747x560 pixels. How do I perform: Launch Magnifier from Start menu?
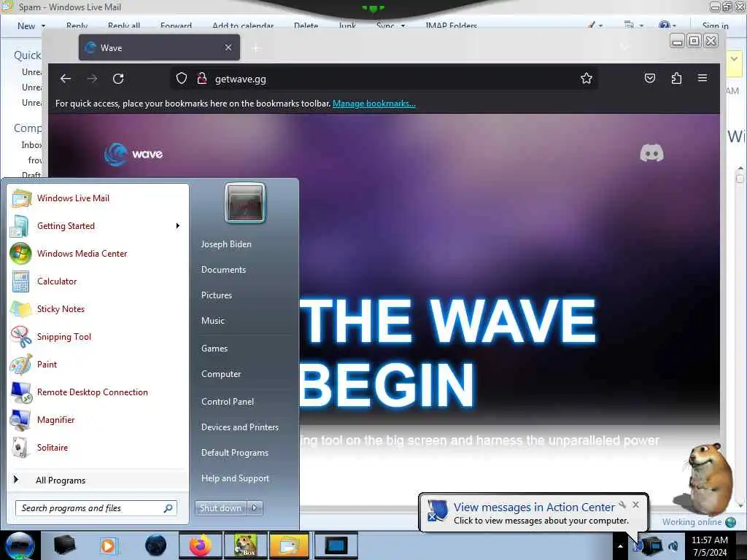tap(98, 419)
